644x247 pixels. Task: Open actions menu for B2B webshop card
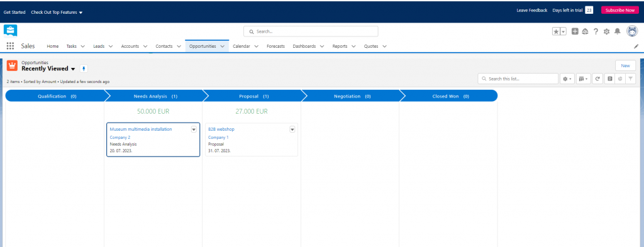click(x=292, y=129)
